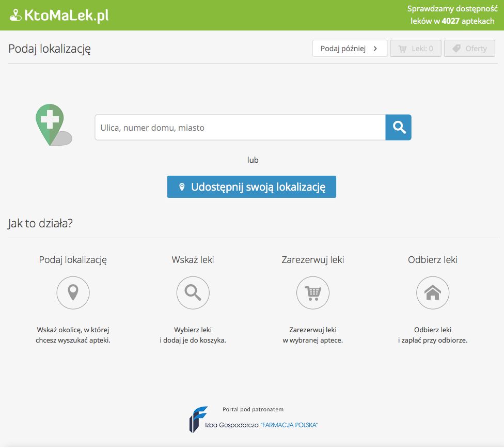This screenshot has height=448, width=504.
Task: Click "Wskaż okolicę, w której" description text
Action: coord(73,330)
